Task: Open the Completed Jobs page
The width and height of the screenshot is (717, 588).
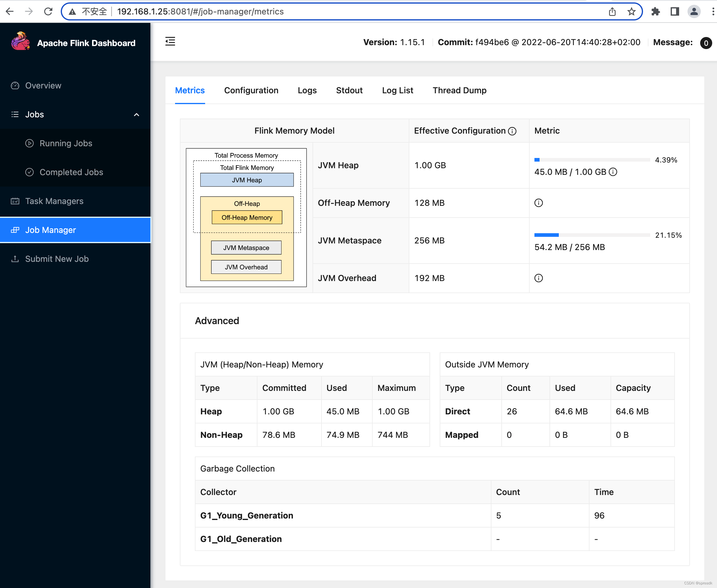Action: [x=71, y=172]
